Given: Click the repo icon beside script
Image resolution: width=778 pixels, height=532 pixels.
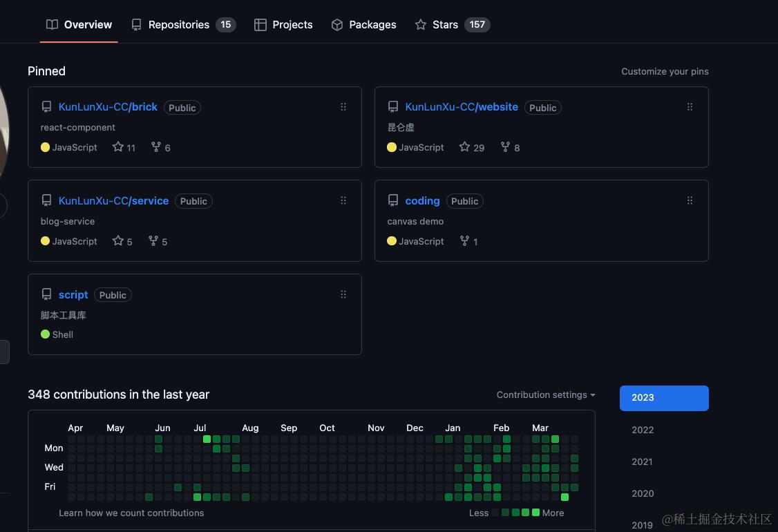Looking at the screenshot, I should click(47, 294).
